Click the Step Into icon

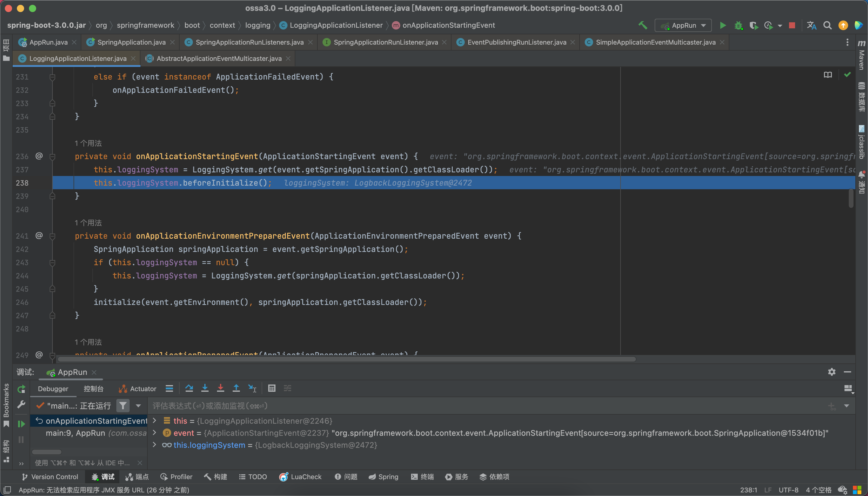(205, 388)
